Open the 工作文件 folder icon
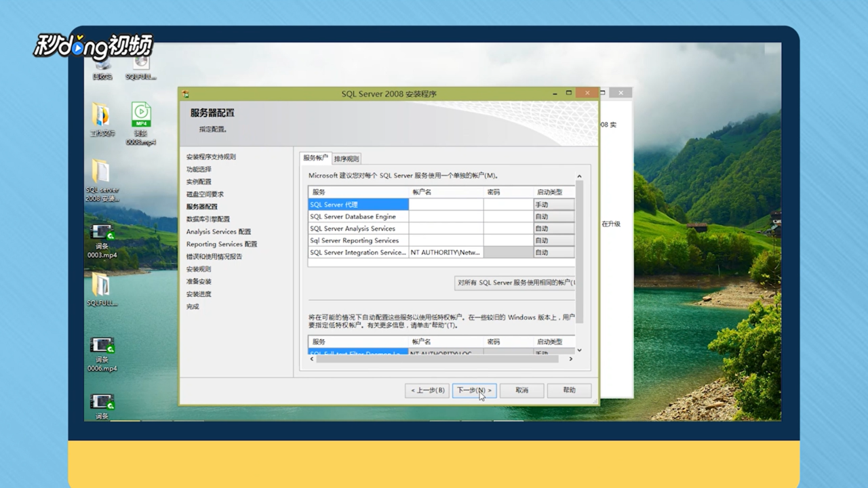This screenshot has height=488, width=868. pos(102,121)
